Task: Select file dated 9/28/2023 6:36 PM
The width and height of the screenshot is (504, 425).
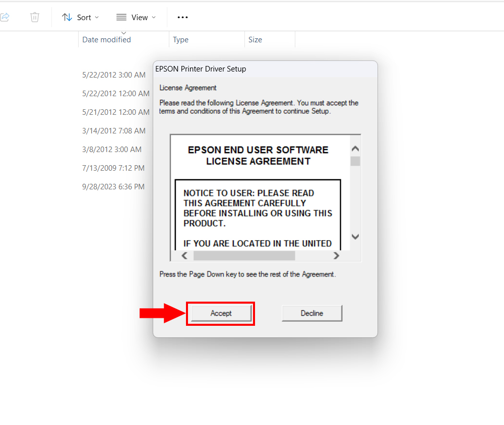Action: (113, 187)
